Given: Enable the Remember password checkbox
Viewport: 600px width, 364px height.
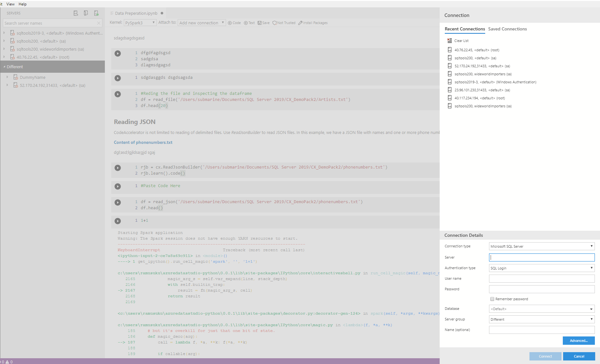Looking at the screenshot, I should pyautogui.click(x=492, y=299).
